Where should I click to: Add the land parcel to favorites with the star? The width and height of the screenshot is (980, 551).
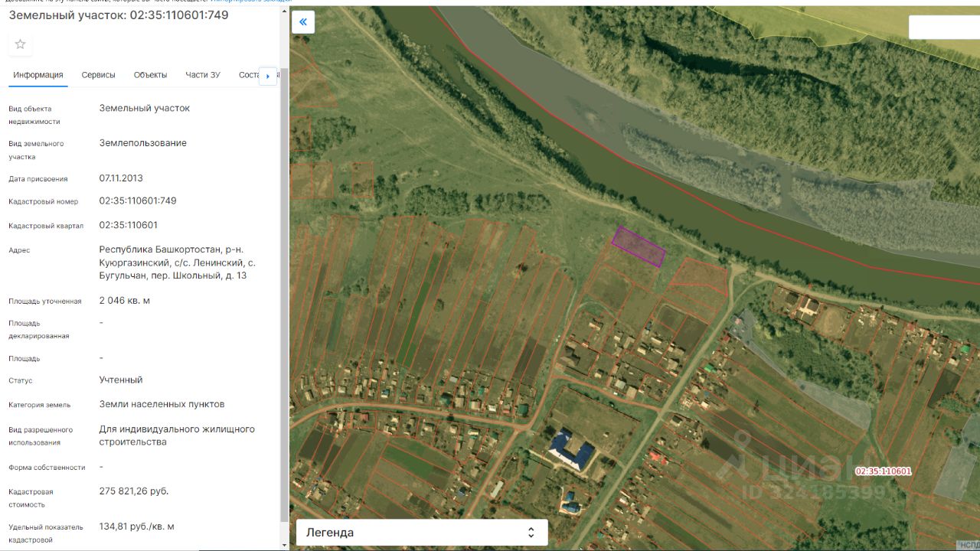pyautogui.click(x=20, y=44)
